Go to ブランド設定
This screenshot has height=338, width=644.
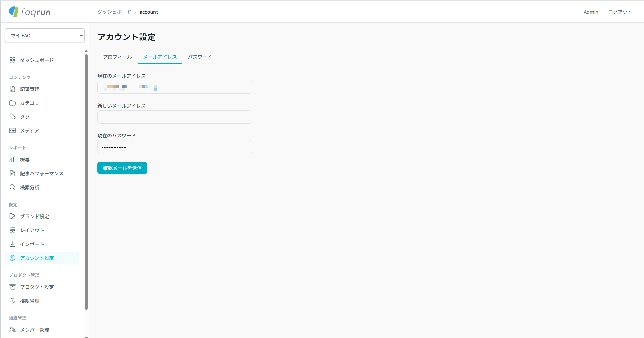42,216
